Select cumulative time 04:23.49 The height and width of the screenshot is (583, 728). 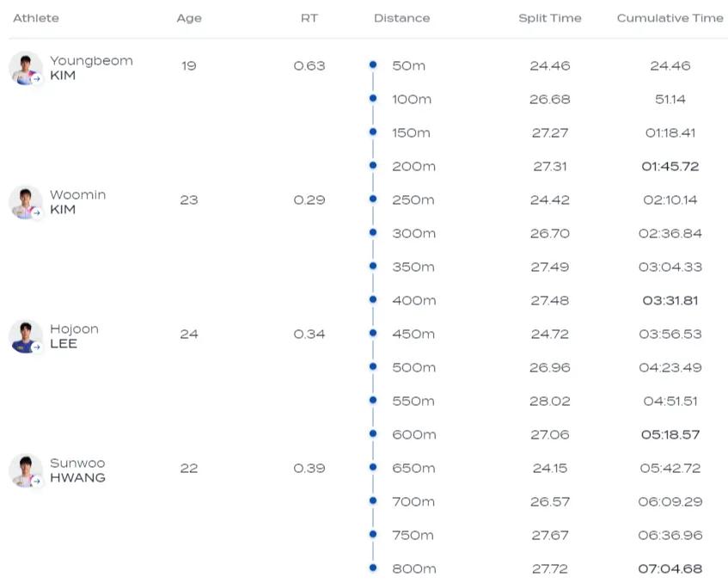[x=670, y=368]
